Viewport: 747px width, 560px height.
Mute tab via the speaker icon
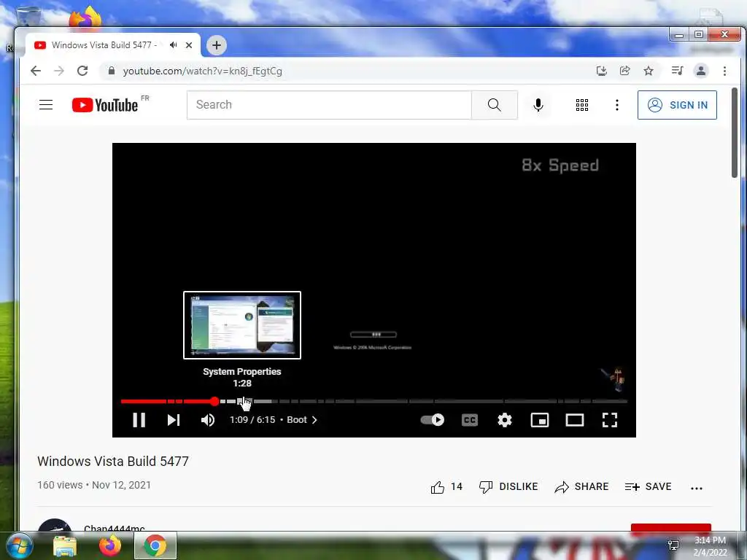pyautogui.click(x=174, y=44)
